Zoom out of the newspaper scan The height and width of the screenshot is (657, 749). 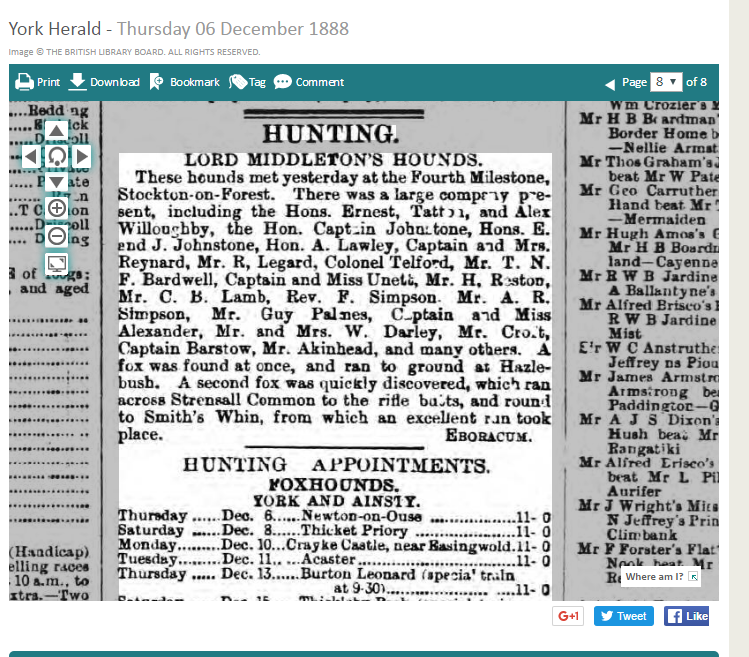(57, 236)
